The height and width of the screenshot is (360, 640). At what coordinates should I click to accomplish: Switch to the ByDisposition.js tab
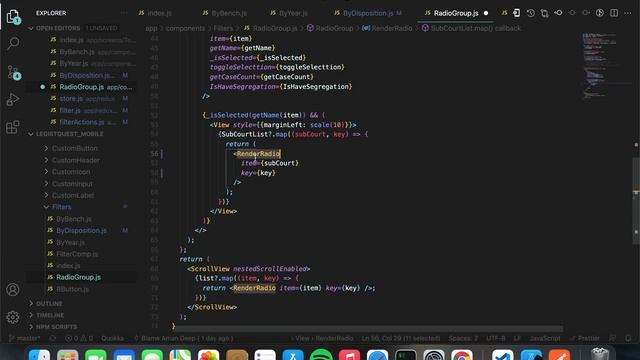point(368,13)
